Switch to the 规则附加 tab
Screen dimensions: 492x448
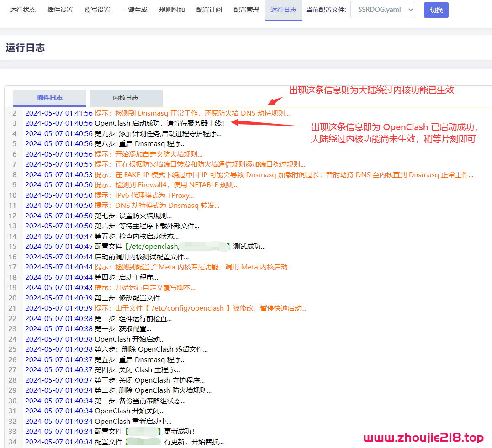pos(171,10)
